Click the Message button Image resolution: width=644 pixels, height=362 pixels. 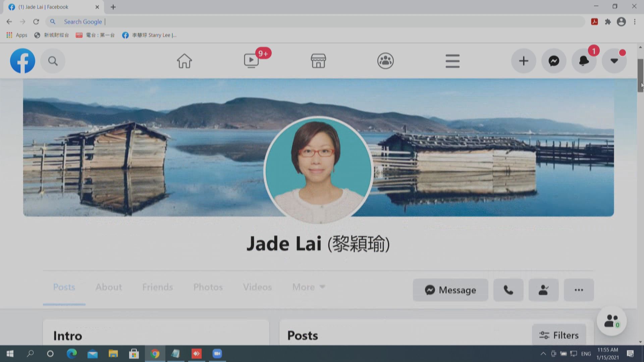(450, 290)
